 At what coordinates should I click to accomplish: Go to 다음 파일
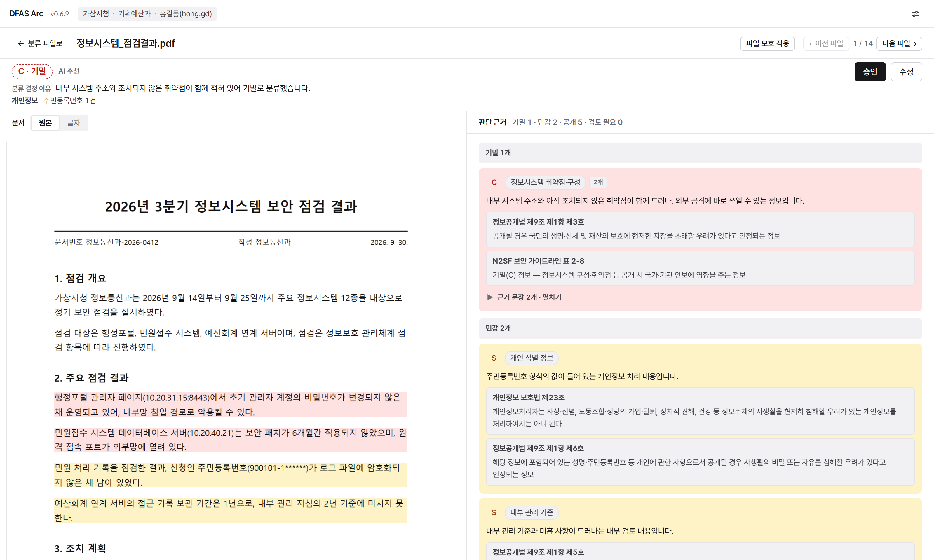click(x=899, y=43)
